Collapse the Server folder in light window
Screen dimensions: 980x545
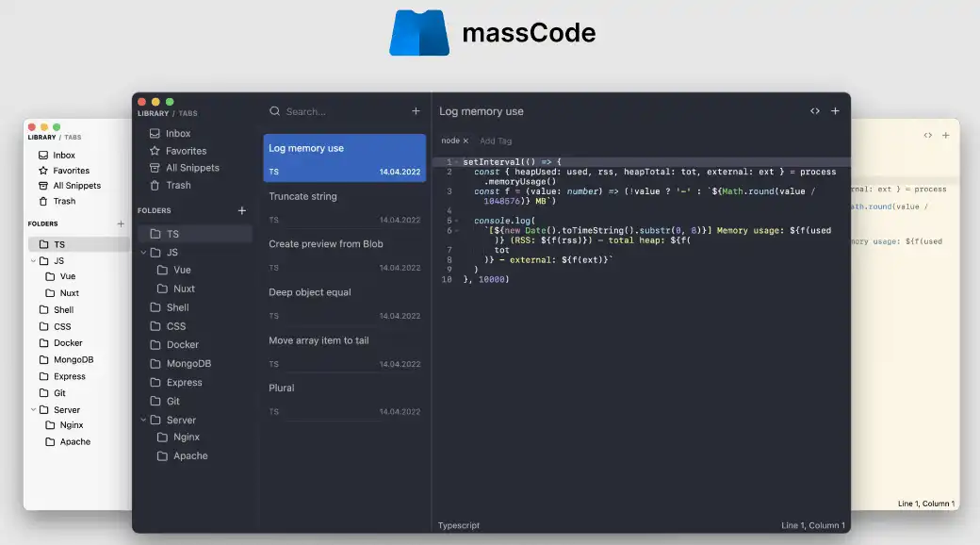(x=33, y=410)
